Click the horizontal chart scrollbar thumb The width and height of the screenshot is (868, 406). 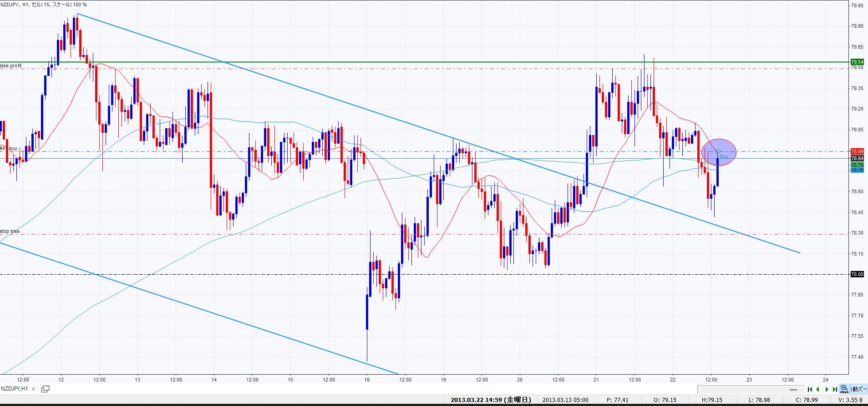(793, 390)
